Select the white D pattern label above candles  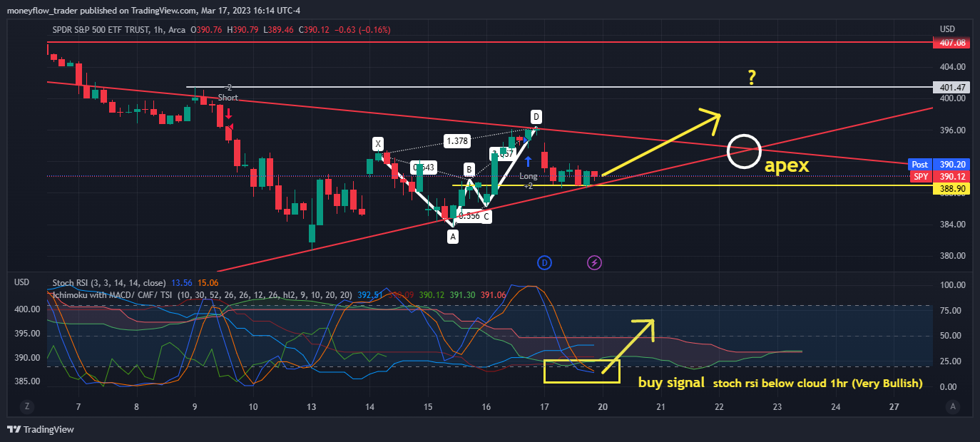click(x=536, y=116)
